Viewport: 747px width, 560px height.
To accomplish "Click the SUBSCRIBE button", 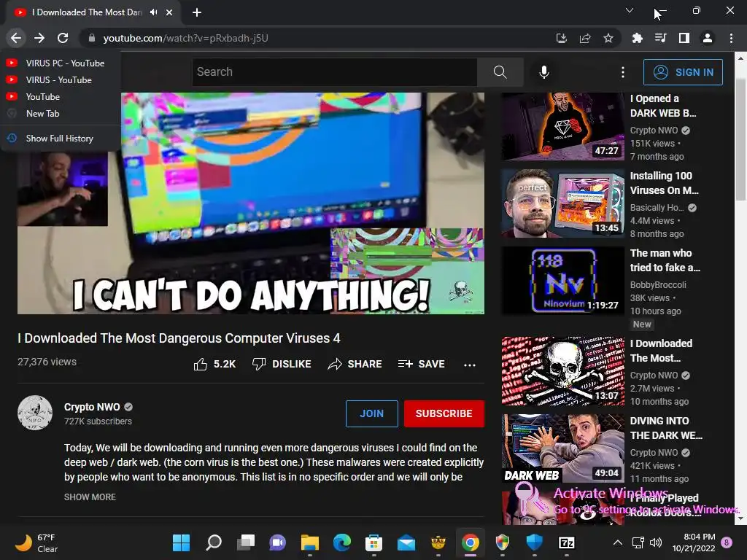I will coord(444,413).
